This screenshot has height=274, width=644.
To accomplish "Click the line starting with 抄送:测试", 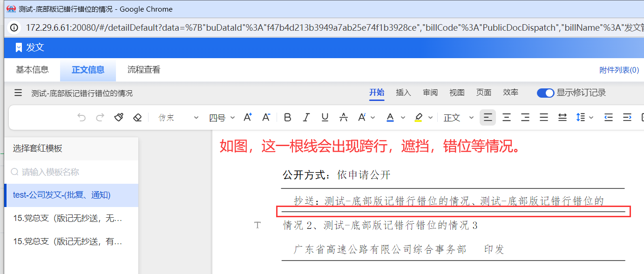I will tap(449, 201).
